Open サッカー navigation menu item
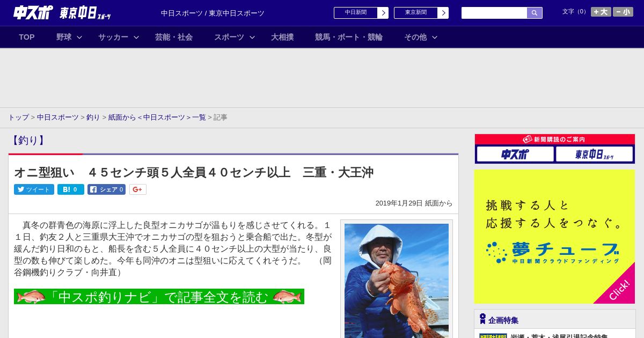Viewport: 644px width, 338px height. (x=113, y=37)
